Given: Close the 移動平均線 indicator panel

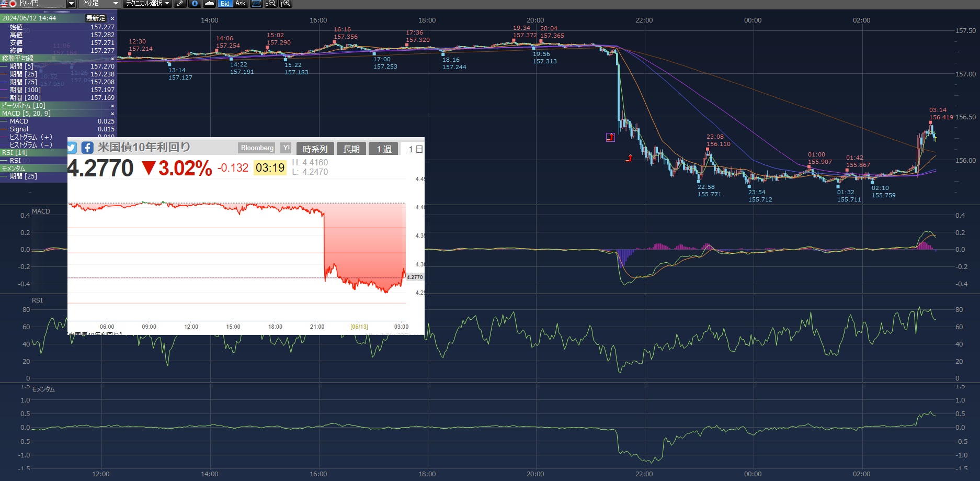Looking at the screenshot, I should pos(112,59).
